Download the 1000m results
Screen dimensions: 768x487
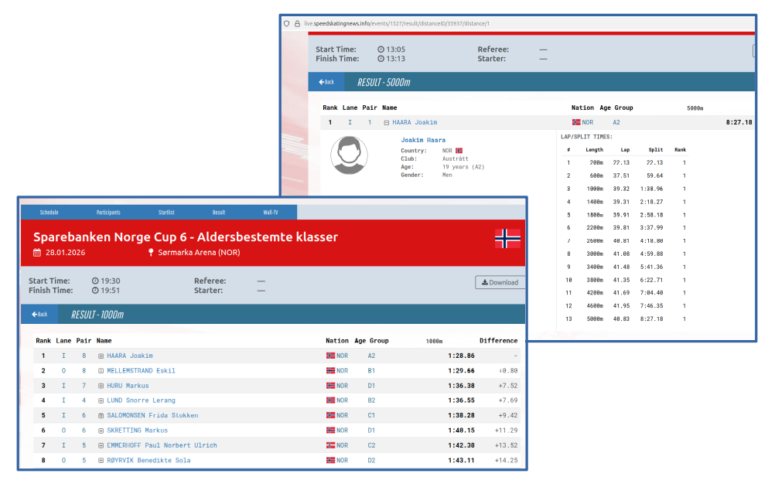click(x=500, y=282)
